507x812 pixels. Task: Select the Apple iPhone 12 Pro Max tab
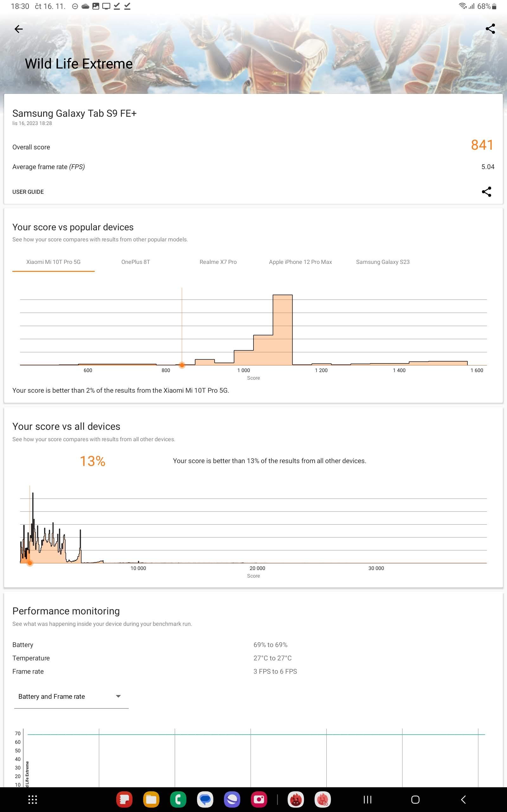pos(300,262)
